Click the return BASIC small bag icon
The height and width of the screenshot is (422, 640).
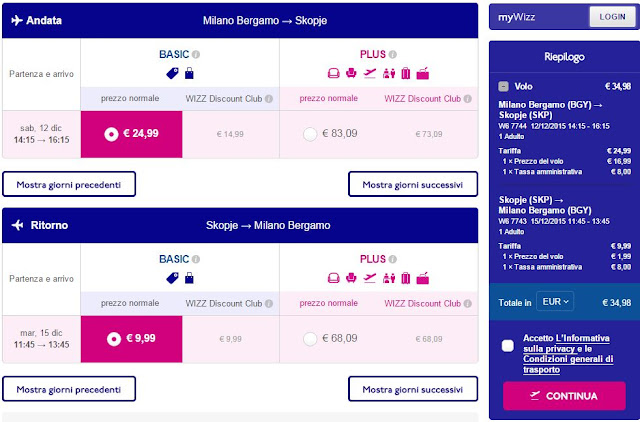tap(189, 278)
